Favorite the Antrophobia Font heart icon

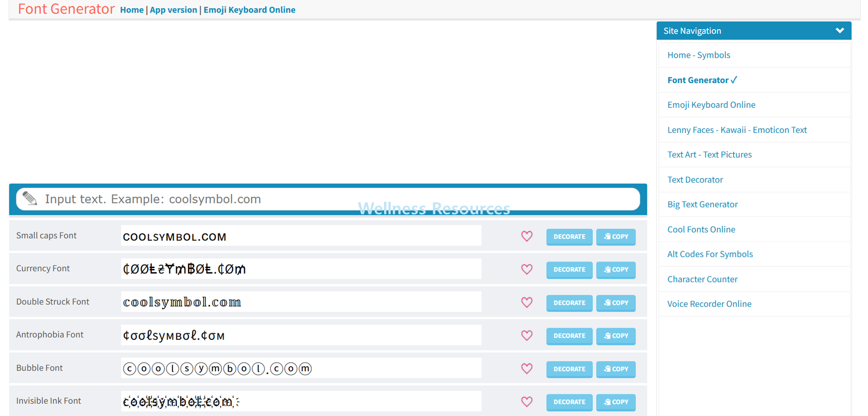point(526,336)
